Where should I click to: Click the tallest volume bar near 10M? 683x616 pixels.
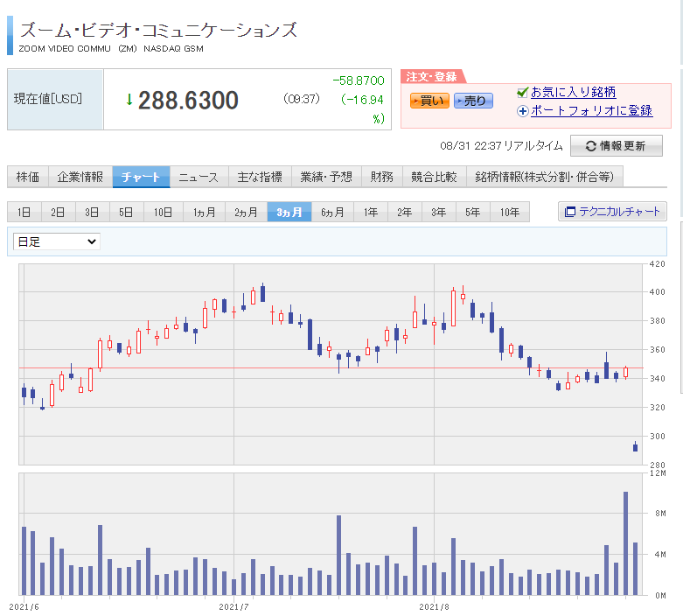point(625,543)
